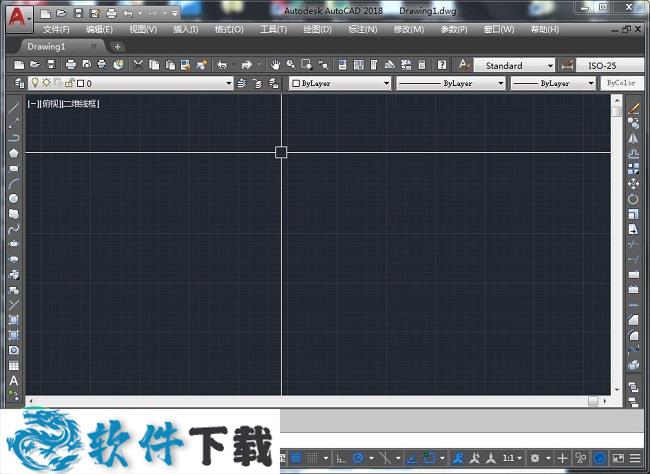This screenshot has height=474, width=650.
Task: Open the Text Style icon
Action: [464, 65]
